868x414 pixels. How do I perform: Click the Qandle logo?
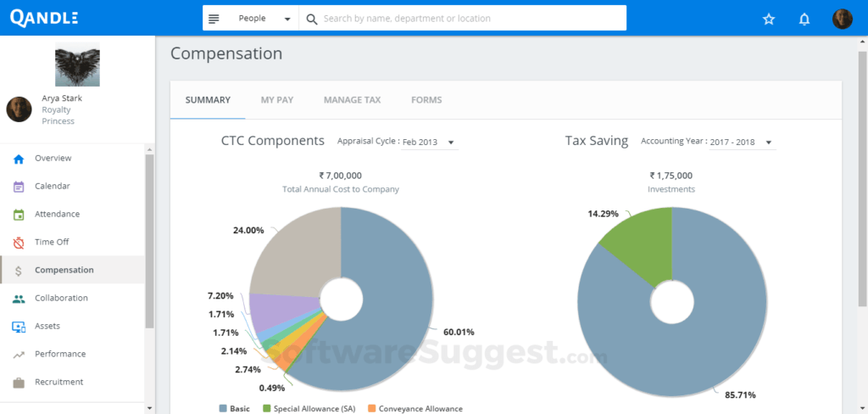(44, 18)
